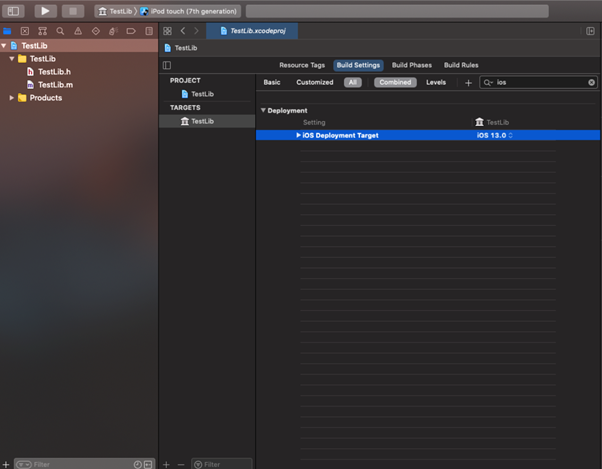
Task: Collapse the TestLib group folder
Action: click(12, 59)
